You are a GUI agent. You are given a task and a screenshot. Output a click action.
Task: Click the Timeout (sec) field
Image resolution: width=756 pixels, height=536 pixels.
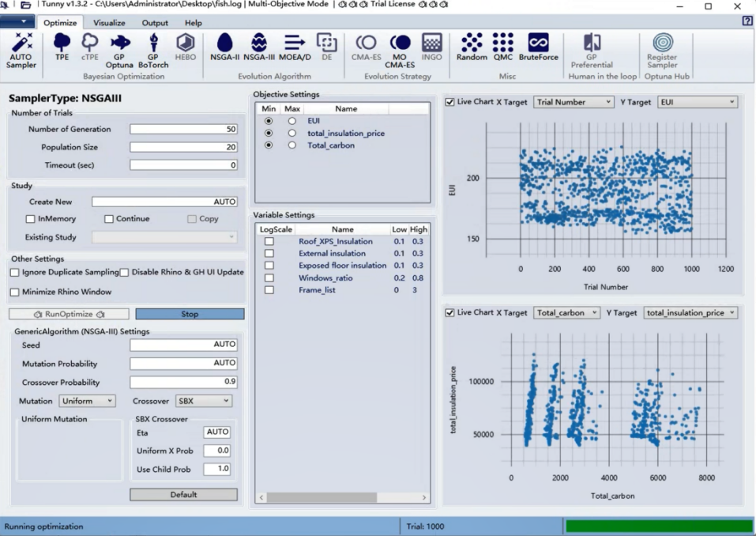[x=184, y=165]
